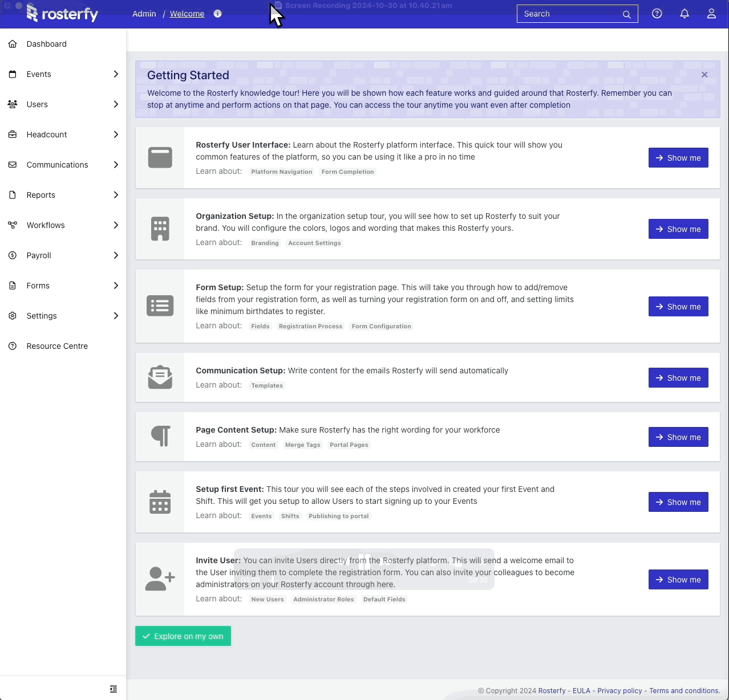This screenshot has width=729, height=700.
Task: Close the Getting Started banner
Action: point(704,75)
